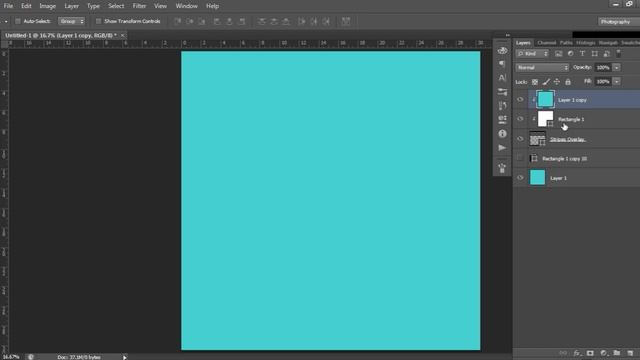Screen dimensions: 640x360
Task: Open Auto-Select Group dropdown
Action: click(x=71, y=21)
